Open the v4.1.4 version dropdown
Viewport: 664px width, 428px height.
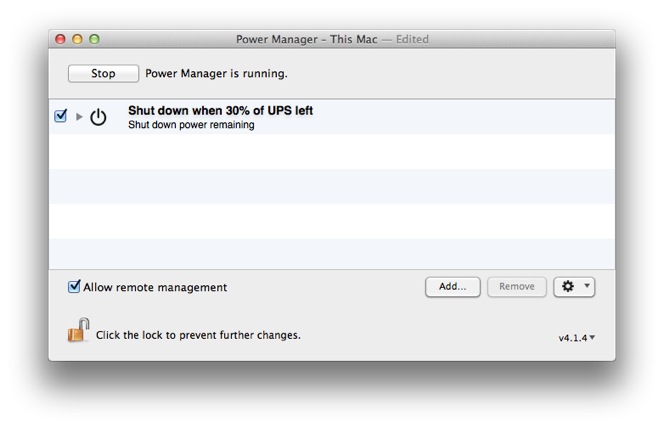point(577,338)
